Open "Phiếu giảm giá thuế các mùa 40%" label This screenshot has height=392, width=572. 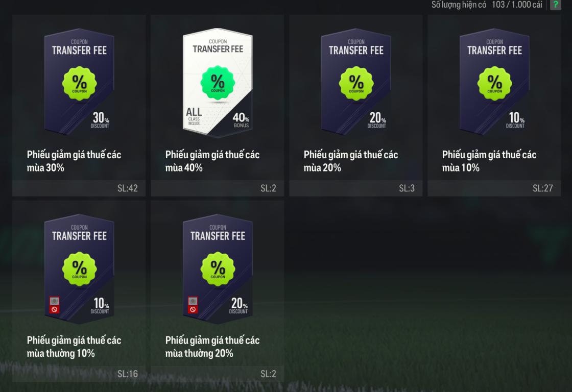click(x=212, y=161)
